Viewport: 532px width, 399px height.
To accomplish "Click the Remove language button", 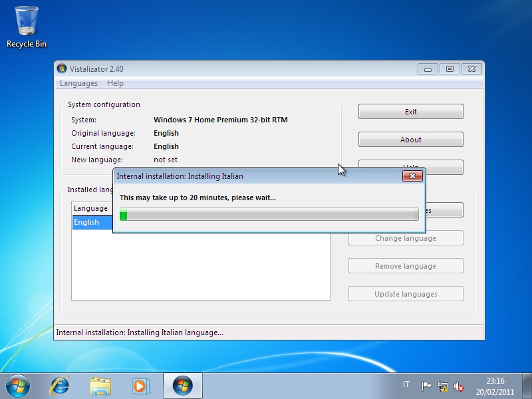I will coord(406,266).
